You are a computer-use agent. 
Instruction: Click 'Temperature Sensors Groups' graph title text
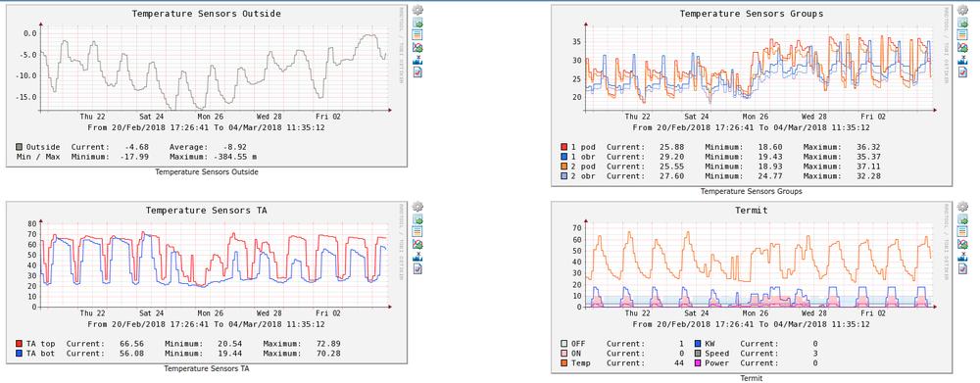[x=752, y=13]
